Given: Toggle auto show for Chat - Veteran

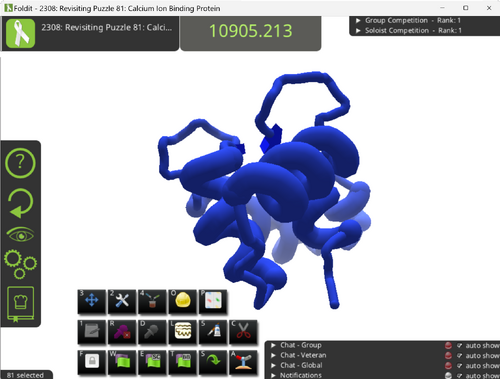Looking at the screenshot, I should point(459,356).
